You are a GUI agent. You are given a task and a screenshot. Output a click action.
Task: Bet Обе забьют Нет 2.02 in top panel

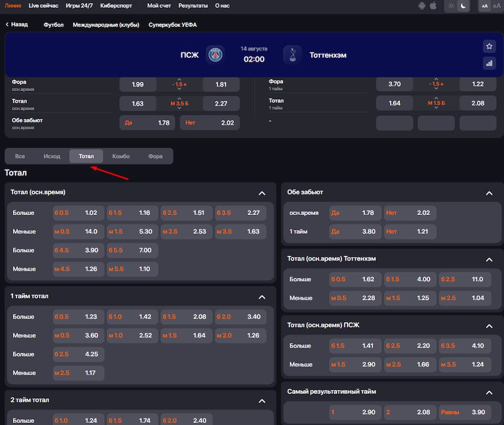point(210,122)
